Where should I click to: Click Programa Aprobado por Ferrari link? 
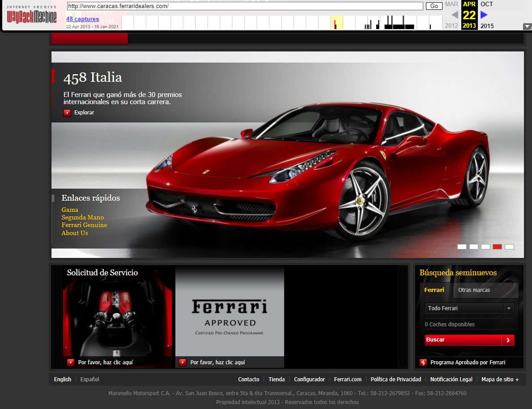point(468,362)
